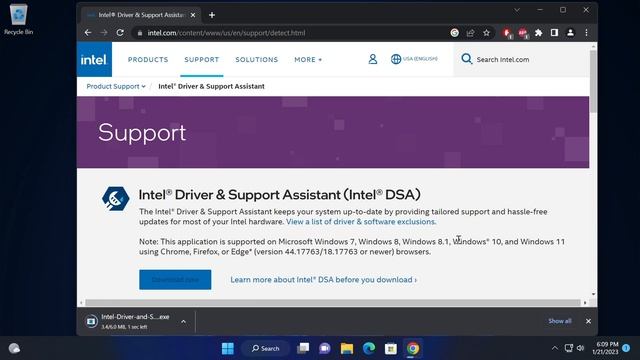This screenshot has height=360, width=640.
Task: Click the vertical page scrollbar
Action: (593, 82)
